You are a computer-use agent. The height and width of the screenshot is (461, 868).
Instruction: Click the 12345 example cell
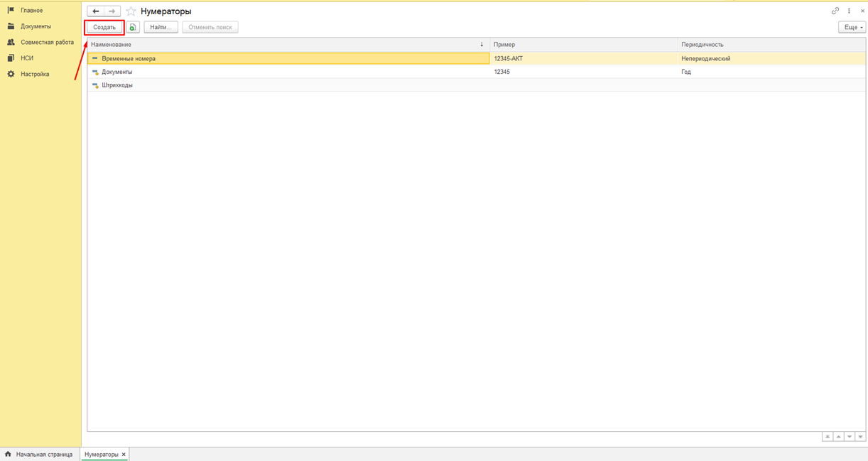(584, 72)
